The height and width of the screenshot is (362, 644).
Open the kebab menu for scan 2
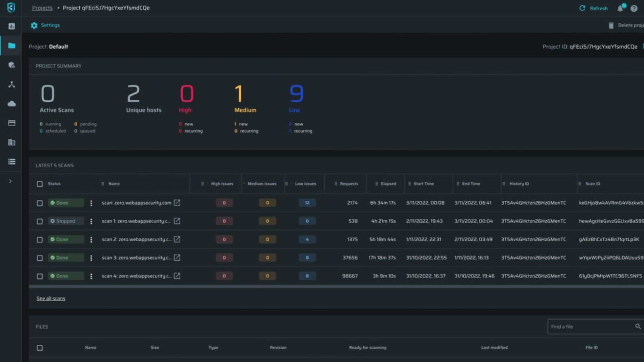(x=91, y=239)
